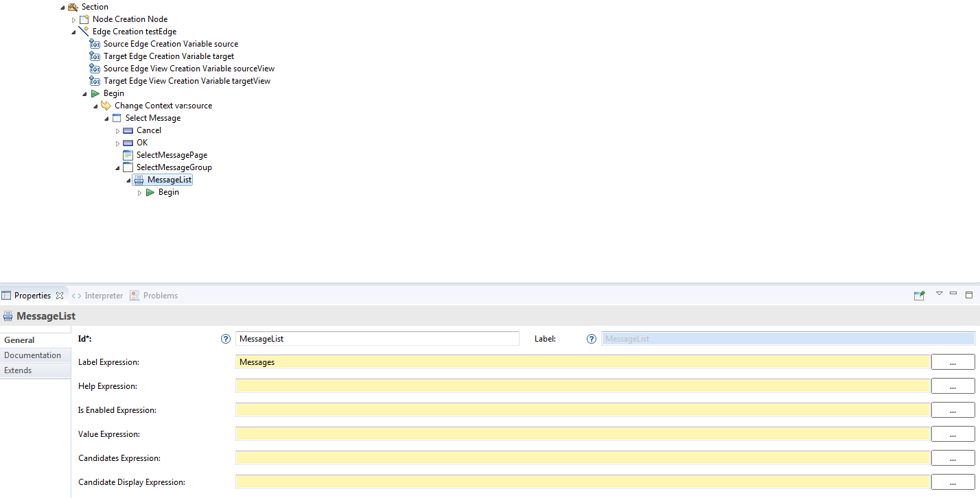The image size is (980, 498).
Task: Open the Properties view menu dropdown
Action: pyautogui.click(x=940, y=294)
